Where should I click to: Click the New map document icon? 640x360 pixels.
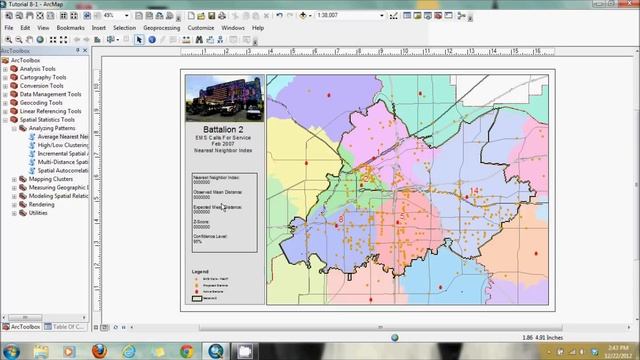[x=191, y=16]
